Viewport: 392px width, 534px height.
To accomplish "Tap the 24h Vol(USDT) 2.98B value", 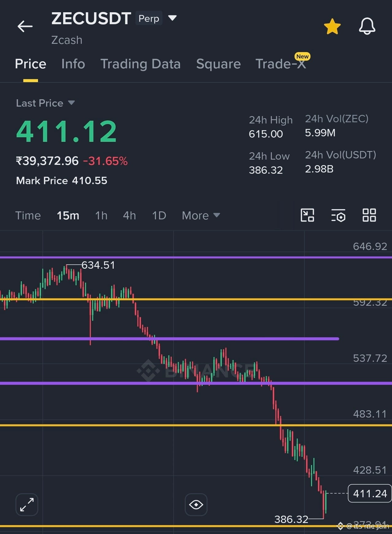I will tap(319, 169).
